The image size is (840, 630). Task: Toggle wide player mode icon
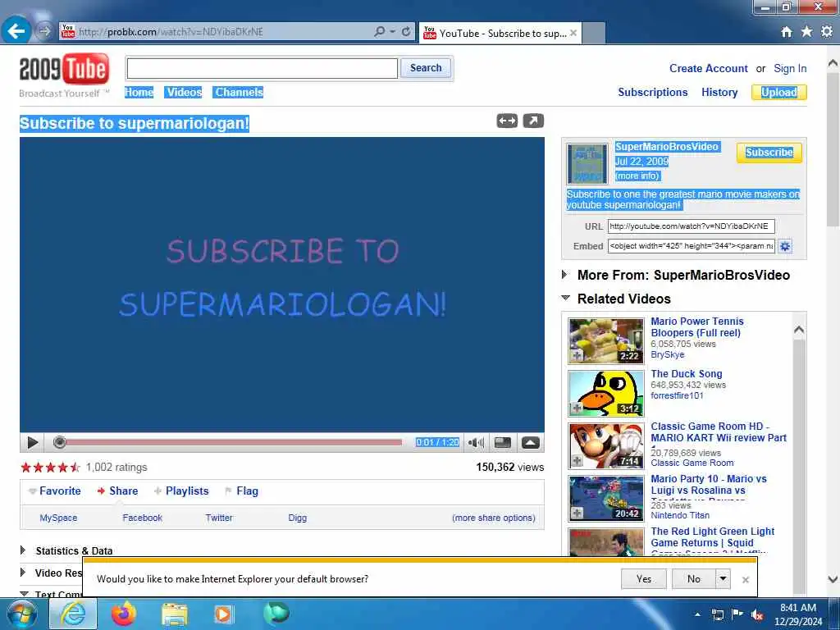(x=507, y=121)
